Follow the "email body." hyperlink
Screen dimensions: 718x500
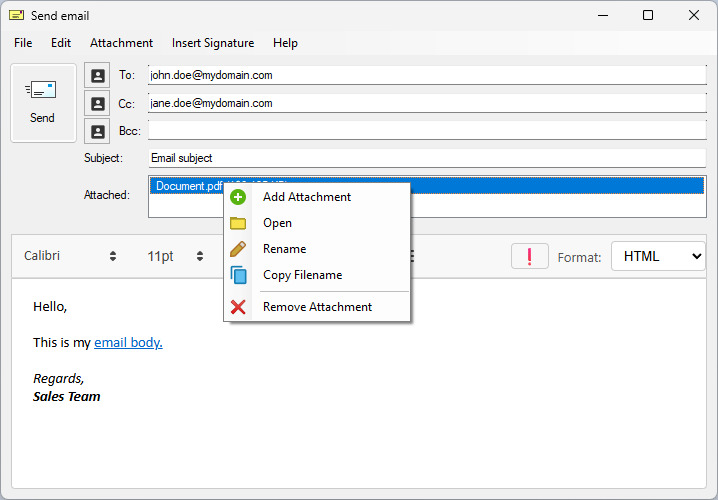tap(128, 342)
